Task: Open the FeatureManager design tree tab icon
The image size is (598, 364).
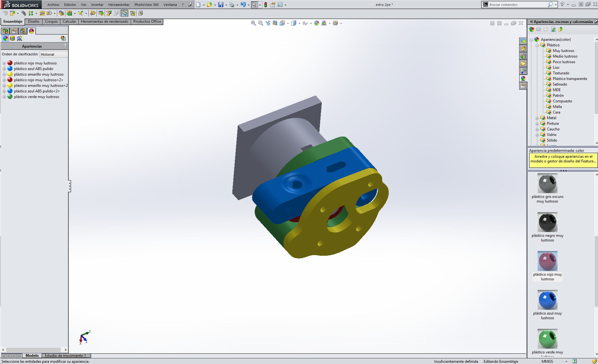Action: (5, 31)
